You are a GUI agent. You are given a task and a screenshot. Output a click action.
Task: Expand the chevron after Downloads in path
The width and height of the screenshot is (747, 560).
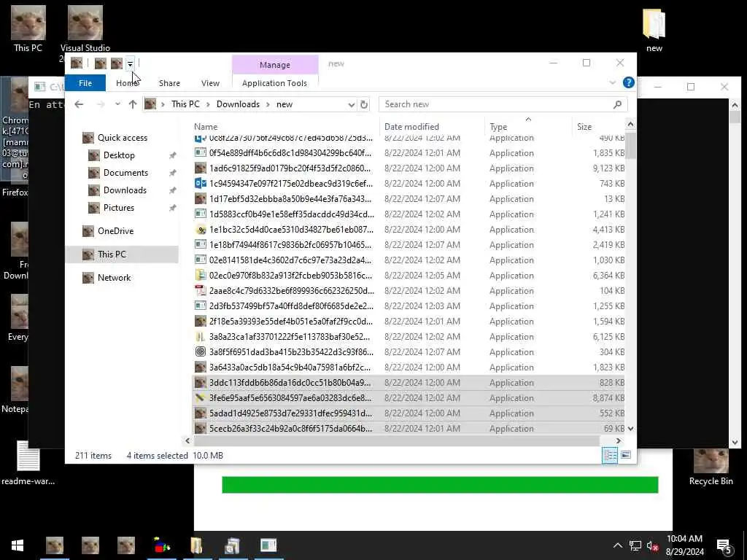(268, 104)
